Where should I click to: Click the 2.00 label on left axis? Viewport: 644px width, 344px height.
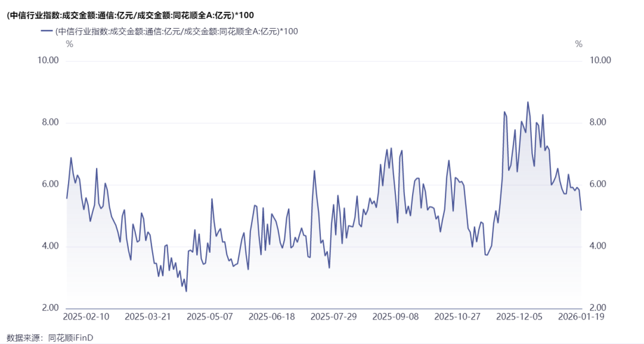(x=51, y=308)
